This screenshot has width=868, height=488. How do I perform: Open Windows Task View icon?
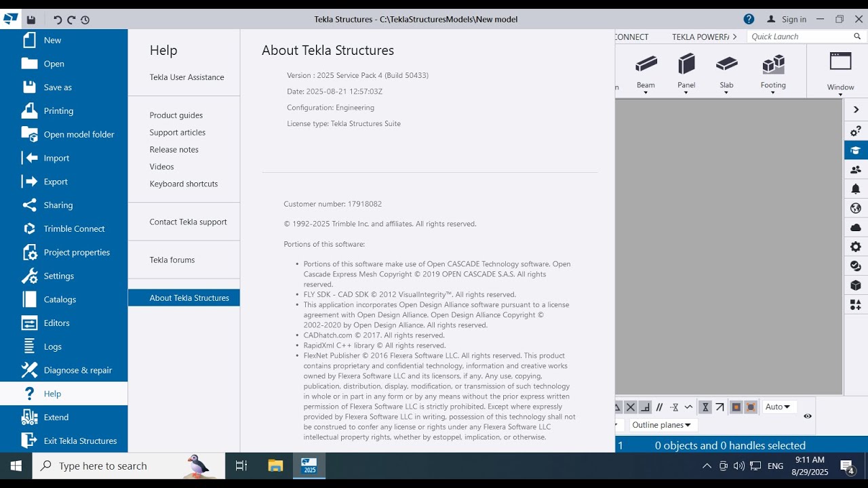(x=241, y=466)
